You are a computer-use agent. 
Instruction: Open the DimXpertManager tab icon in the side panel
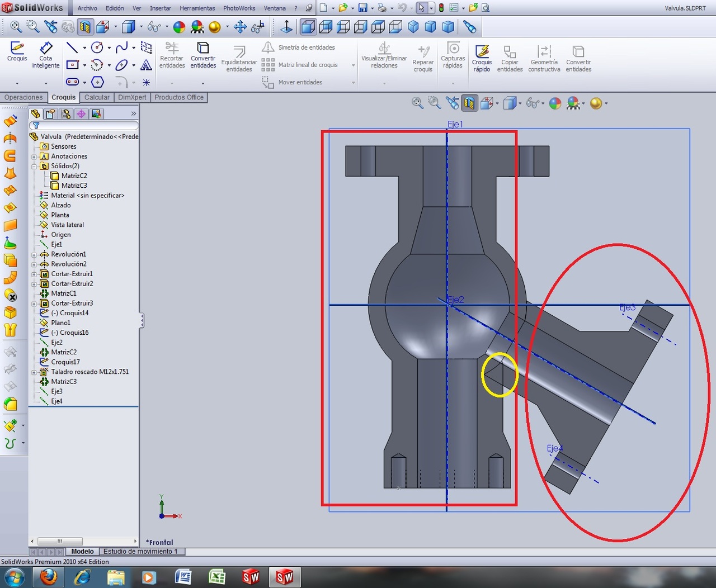(81, 114)
